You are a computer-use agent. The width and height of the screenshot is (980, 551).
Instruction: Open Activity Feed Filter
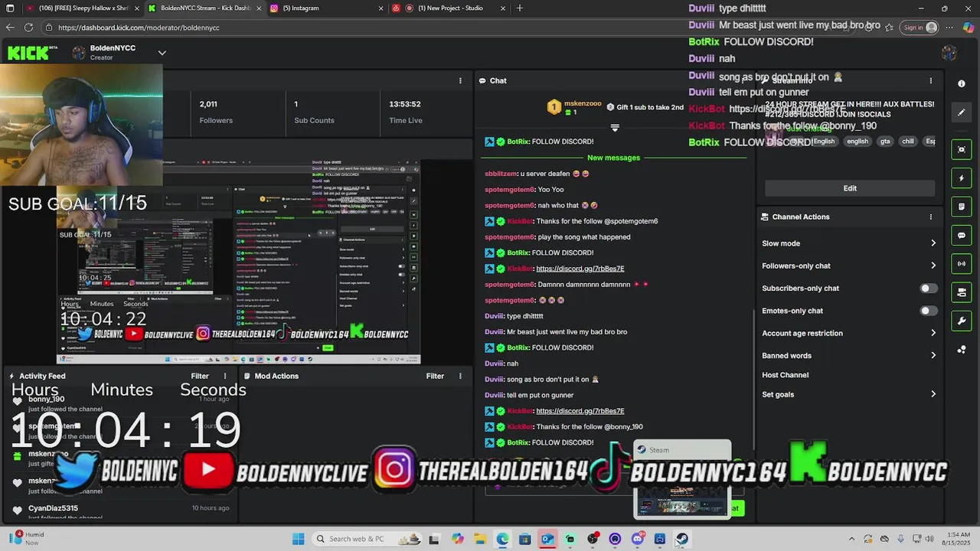[200, 376]
